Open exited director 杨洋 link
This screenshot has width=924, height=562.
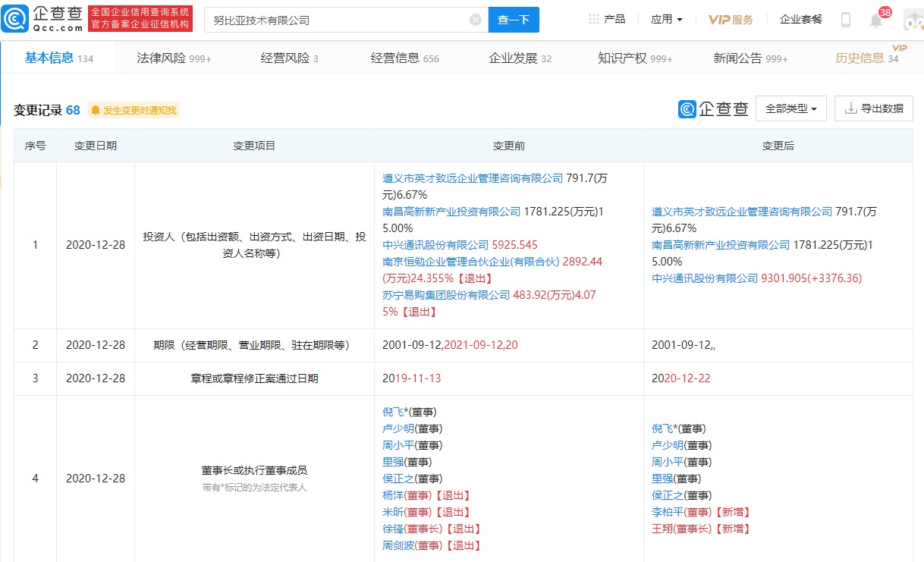coord(393,495)
